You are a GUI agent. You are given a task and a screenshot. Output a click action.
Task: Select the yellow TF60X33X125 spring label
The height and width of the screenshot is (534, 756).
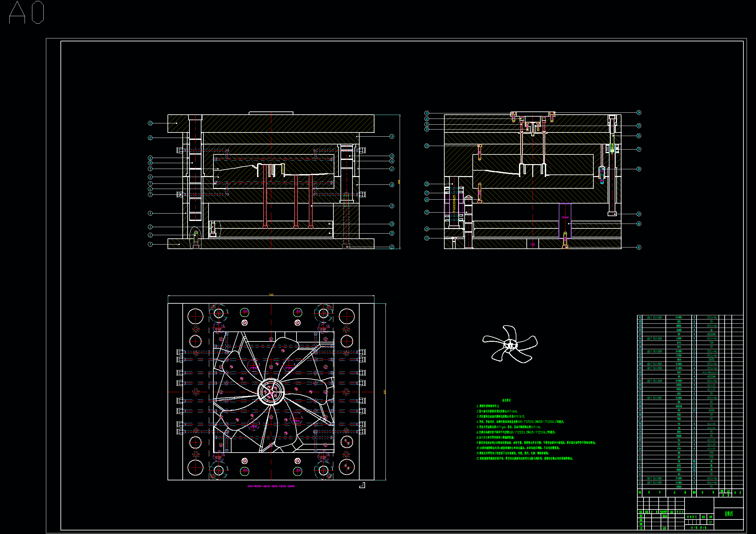454,204
